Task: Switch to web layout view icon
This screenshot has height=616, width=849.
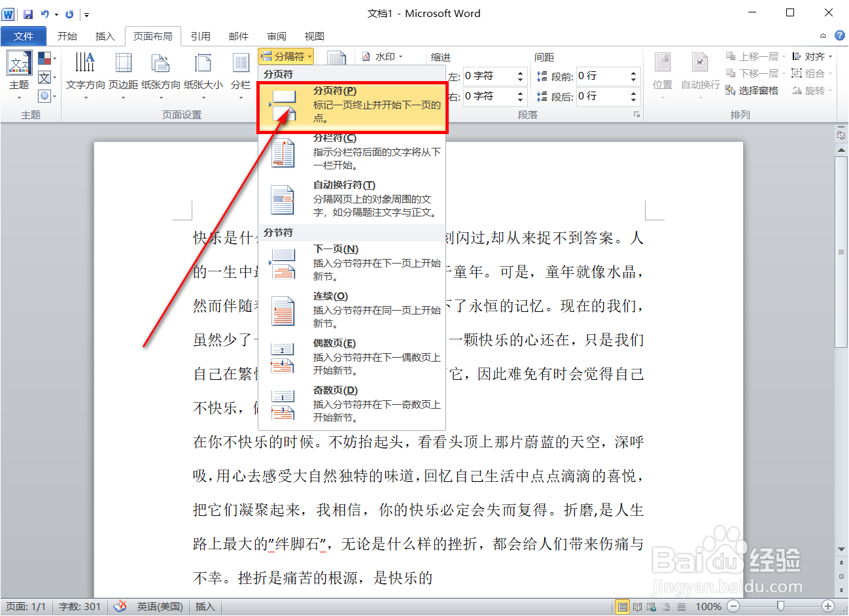Action: coord(652,607)
